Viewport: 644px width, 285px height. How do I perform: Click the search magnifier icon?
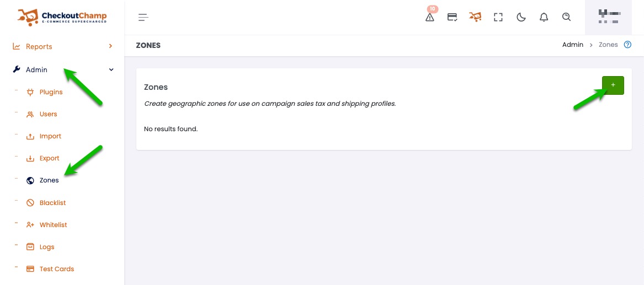point(566,17)
